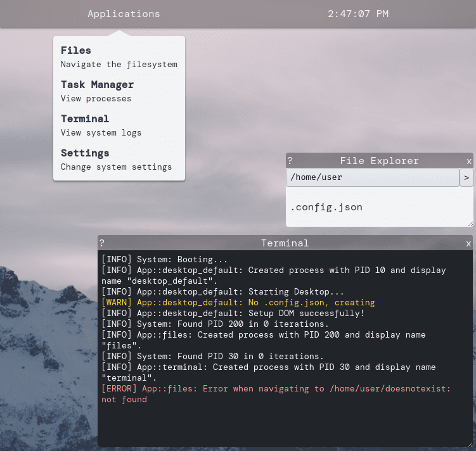Open Task Manager from the Applications list
Screen dimensions: 476x451
(97, 85)
